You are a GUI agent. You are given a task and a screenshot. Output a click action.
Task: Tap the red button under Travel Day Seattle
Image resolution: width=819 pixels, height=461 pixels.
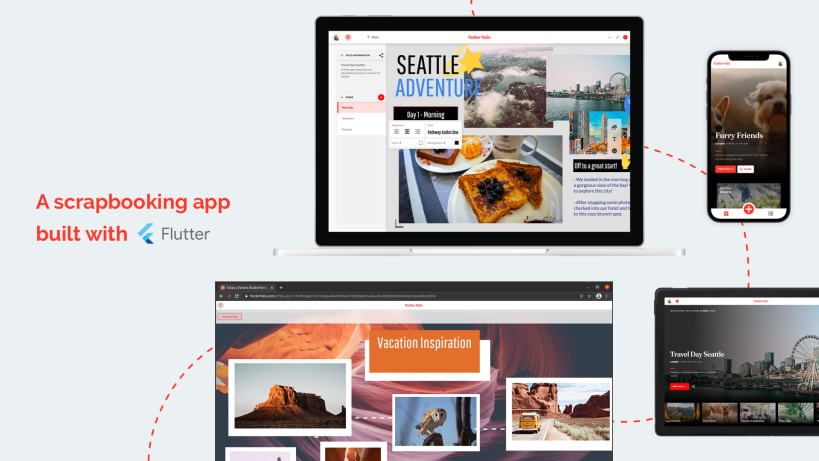679,386
